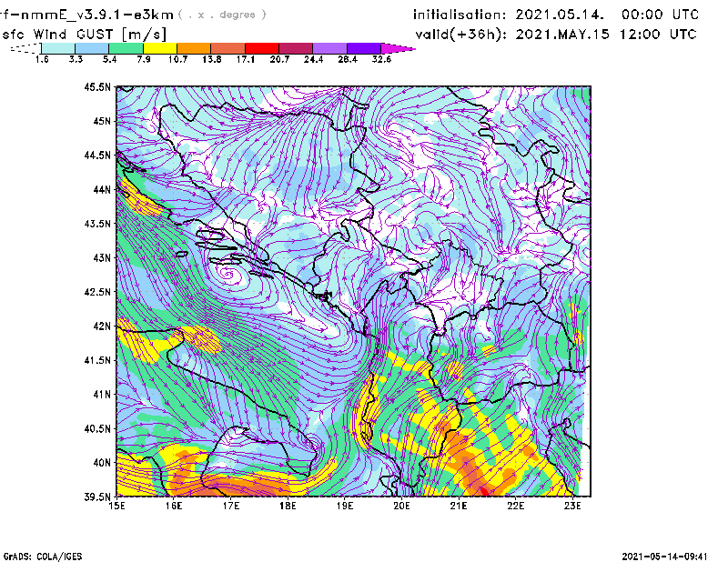Click the 41.5N latitude label
Image resolution: width=728 pixels, height=562 pixels.
point(97,360)
